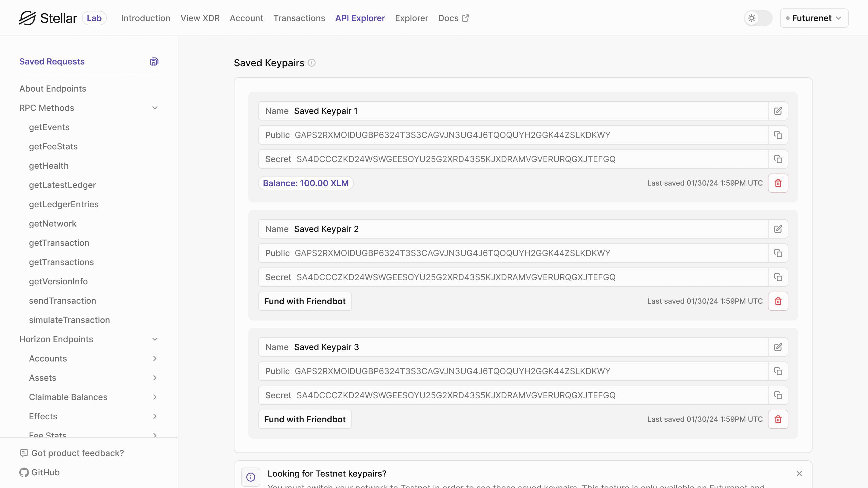Copy secret key of Saved Keypair 2
Screen dimensions: 868x488
tap(778, 277)
